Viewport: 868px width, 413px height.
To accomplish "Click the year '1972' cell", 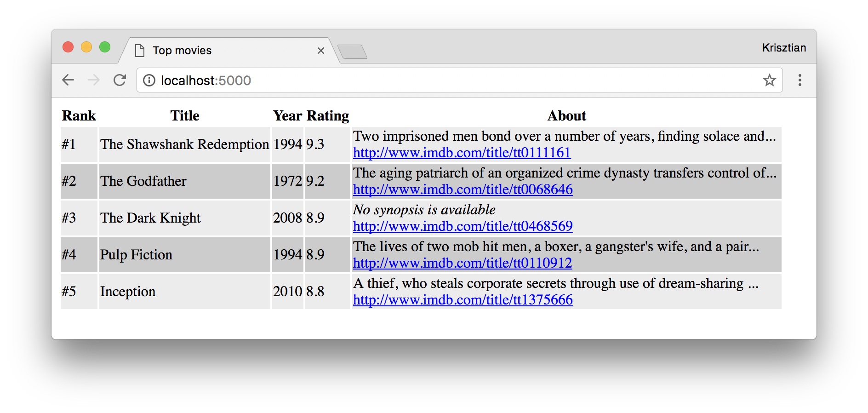I will 288,181.
